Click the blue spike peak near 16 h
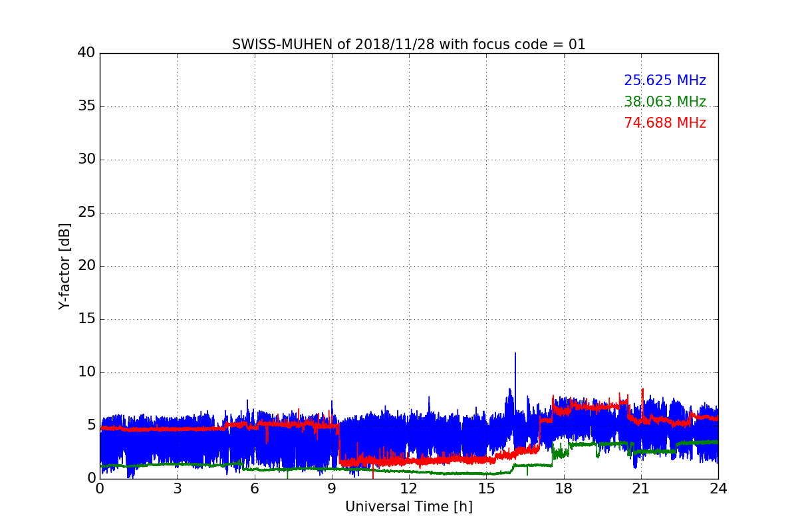Viewport: 798px width, 532px height. pos(515,354)
